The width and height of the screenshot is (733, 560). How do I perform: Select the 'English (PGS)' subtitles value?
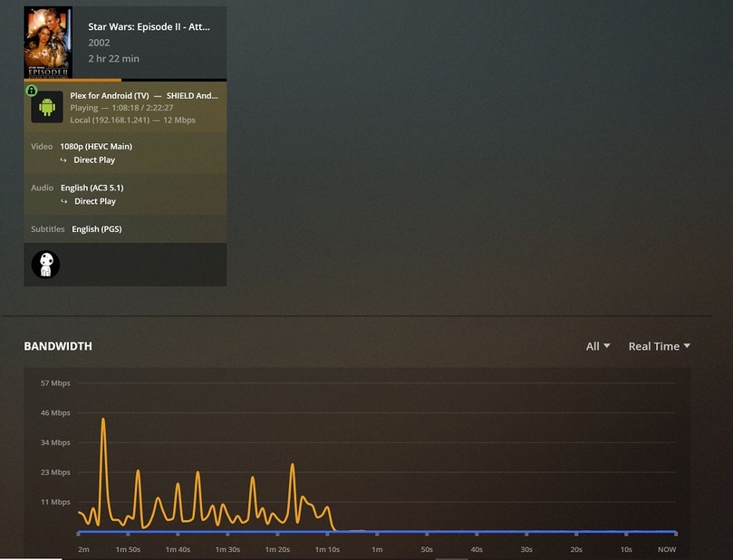pyautogui.click(x=97, y=229)
